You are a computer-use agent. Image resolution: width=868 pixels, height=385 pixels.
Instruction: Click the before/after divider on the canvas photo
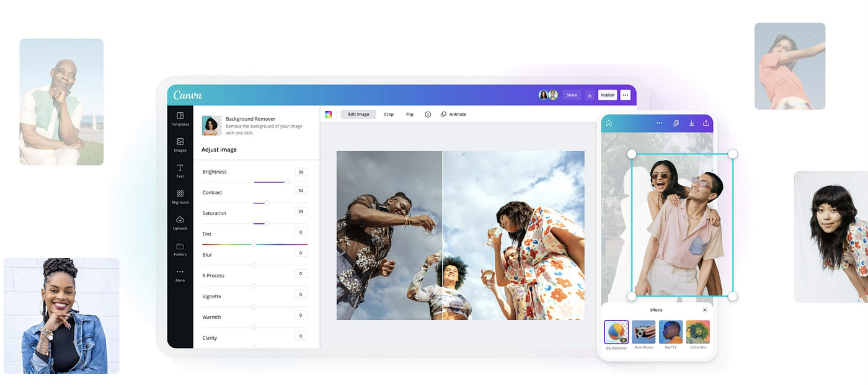click(x=442, y=236)
